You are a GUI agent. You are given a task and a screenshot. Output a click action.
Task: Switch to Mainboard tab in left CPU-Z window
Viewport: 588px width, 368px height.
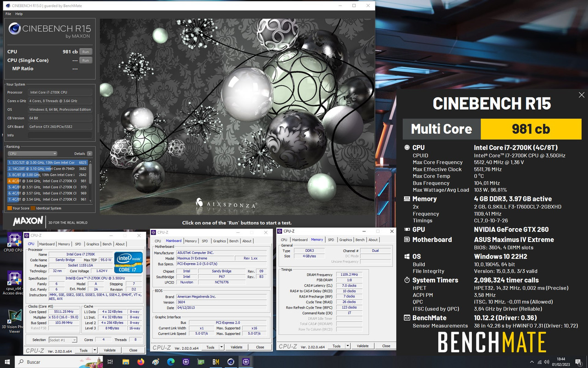point(46,244)
